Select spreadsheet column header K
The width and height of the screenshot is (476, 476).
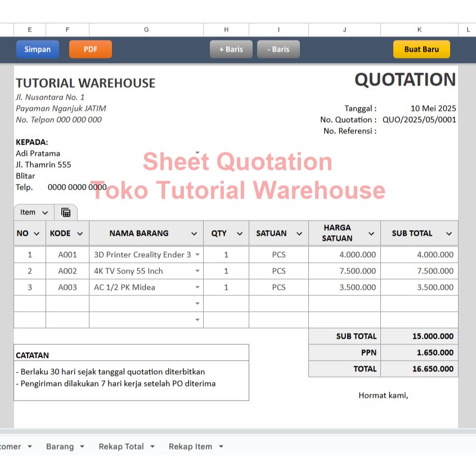(419, 30)
